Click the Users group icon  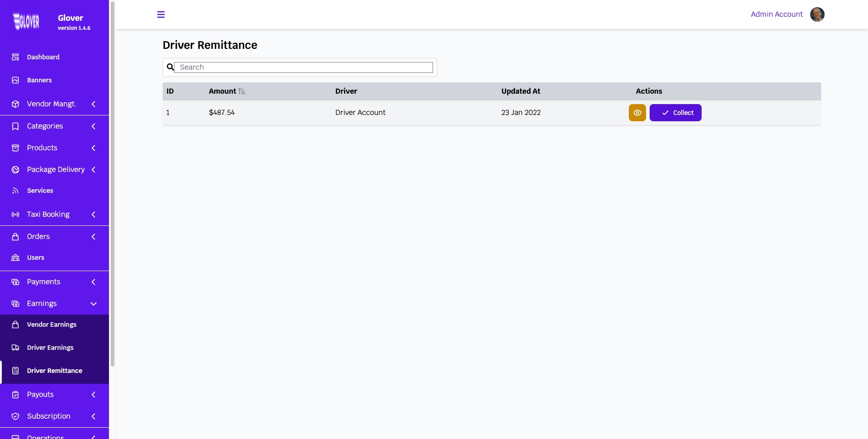[x=15, y=258]
